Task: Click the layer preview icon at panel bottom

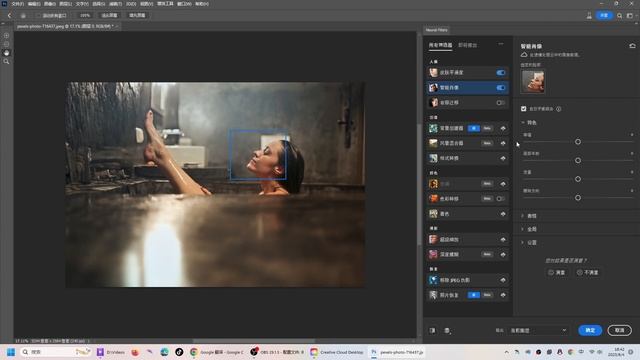Action: (x=447, y=330)
